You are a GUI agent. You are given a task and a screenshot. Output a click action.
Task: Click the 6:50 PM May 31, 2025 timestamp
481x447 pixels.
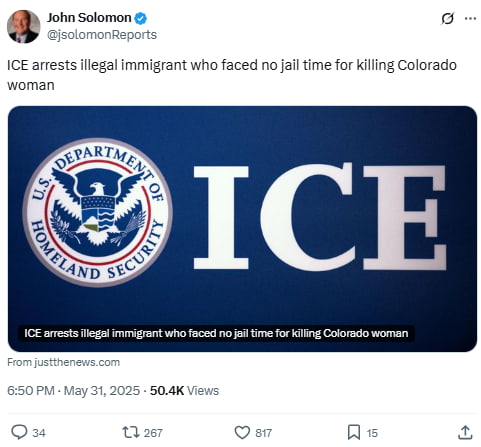pyautogui.click(x=73, y=390)
